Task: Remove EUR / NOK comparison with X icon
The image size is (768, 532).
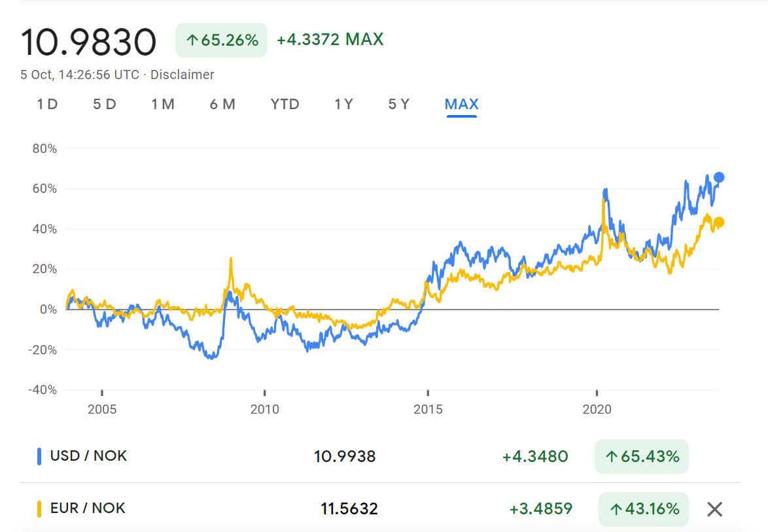Action: tap(714, 510)
